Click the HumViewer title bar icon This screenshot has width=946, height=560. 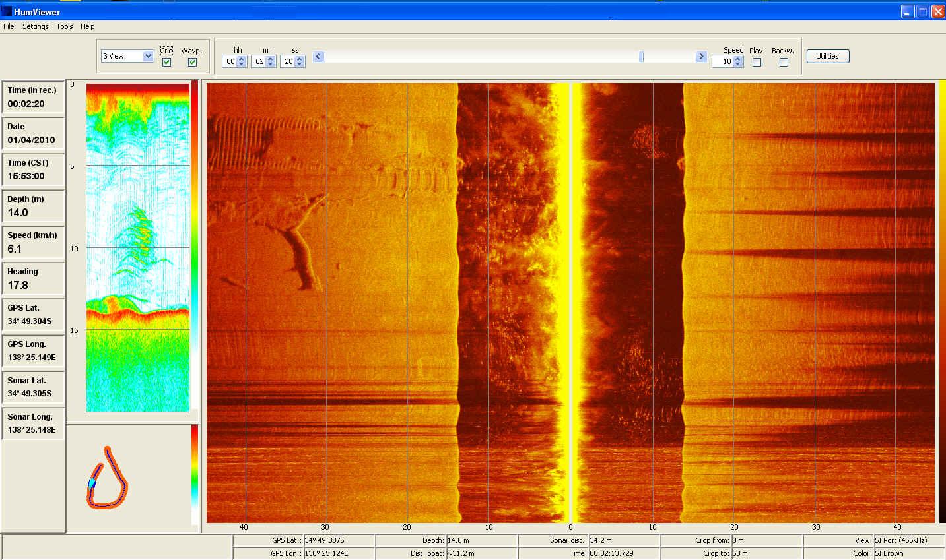7,11
